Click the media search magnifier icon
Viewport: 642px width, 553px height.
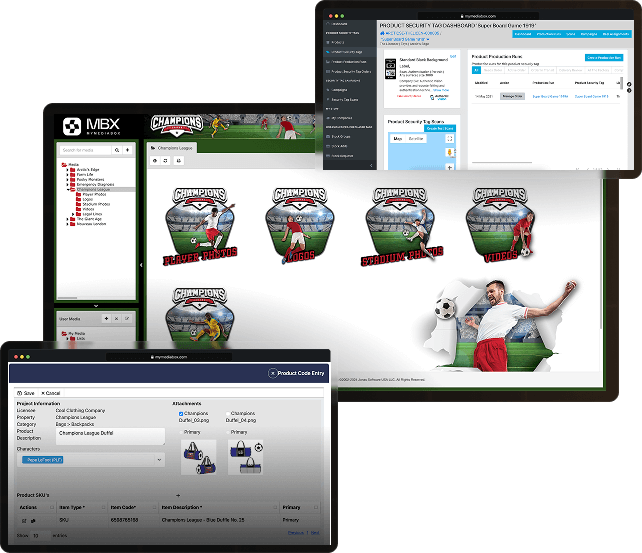(117, 150)
